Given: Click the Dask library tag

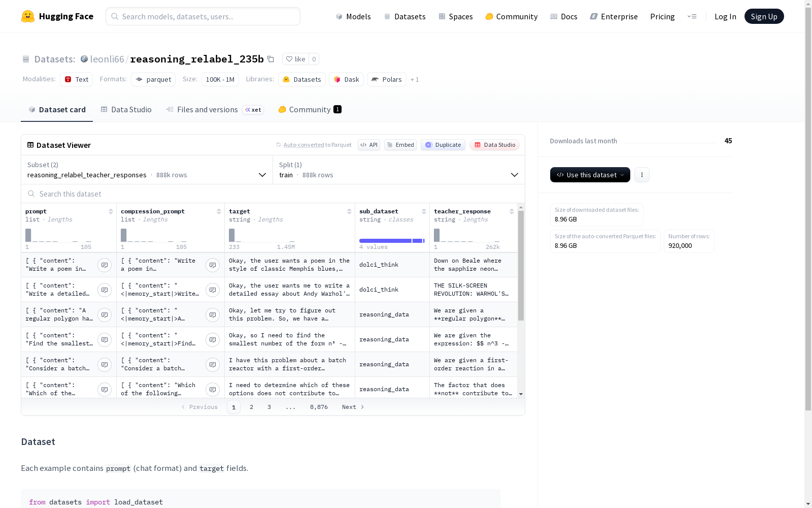Looking at the screenshot, I should pyautogui.click(x=347, y=79).
